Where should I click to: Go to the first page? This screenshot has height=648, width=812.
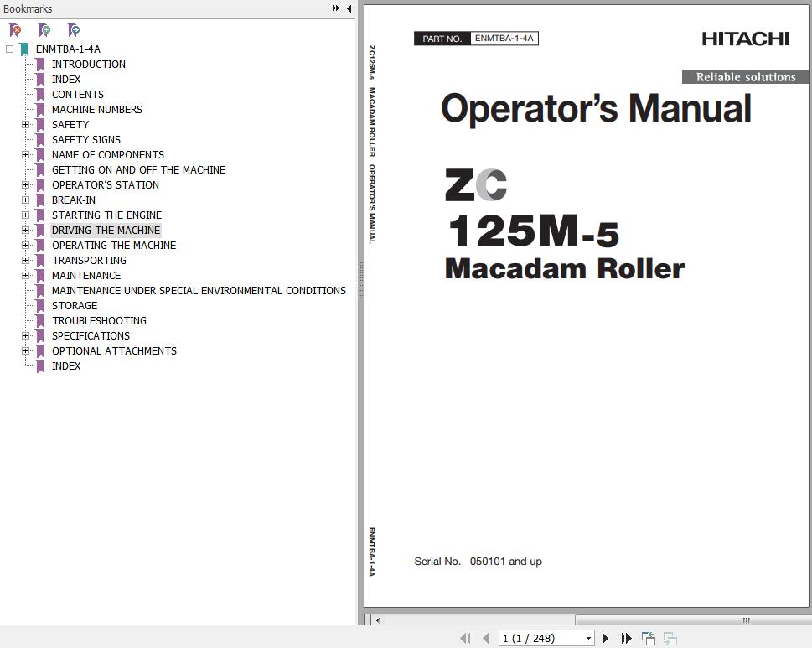(x=465, y=638)
